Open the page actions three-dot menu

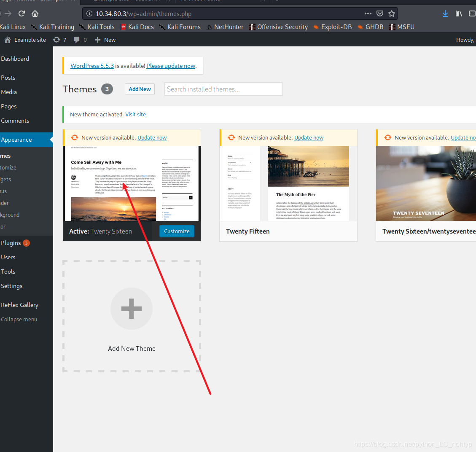(368, 13)
